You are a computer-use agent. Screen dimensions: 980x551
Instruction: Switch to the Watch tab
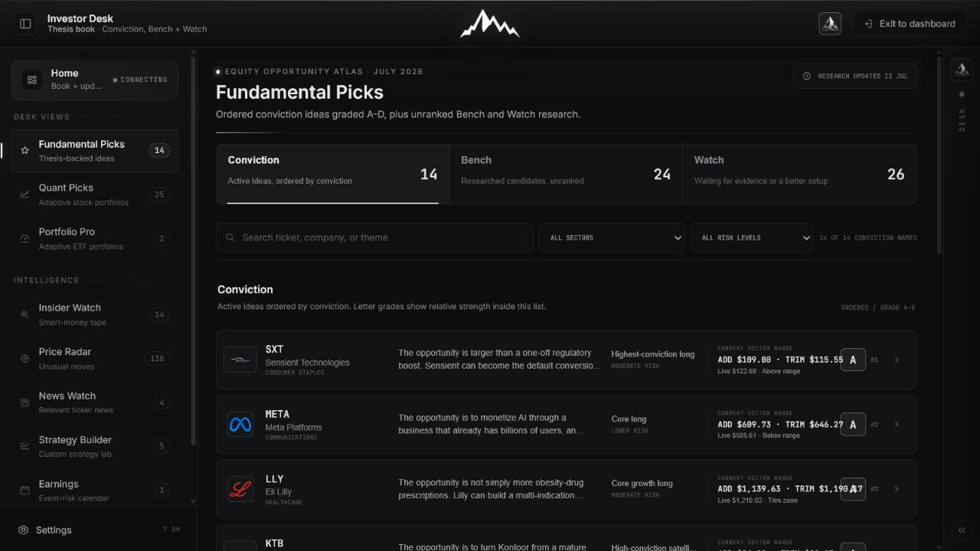pos(799,174)
